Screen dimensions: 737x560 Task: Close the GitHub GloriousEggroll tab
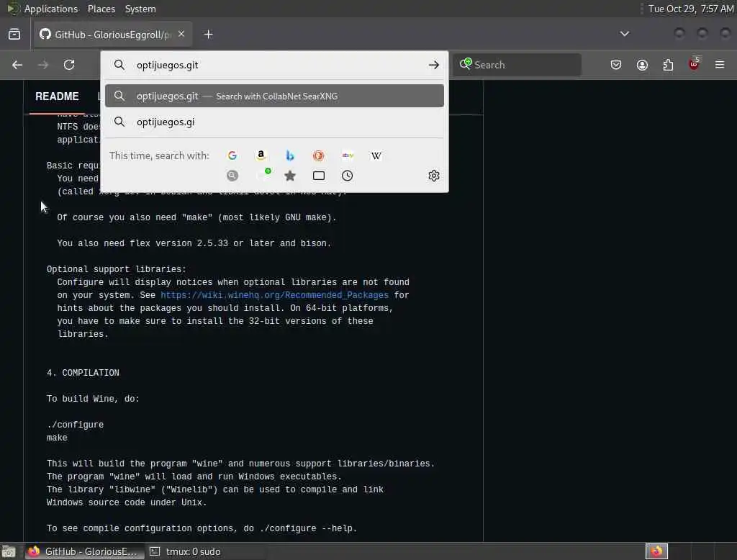click(x=181, y=34)
